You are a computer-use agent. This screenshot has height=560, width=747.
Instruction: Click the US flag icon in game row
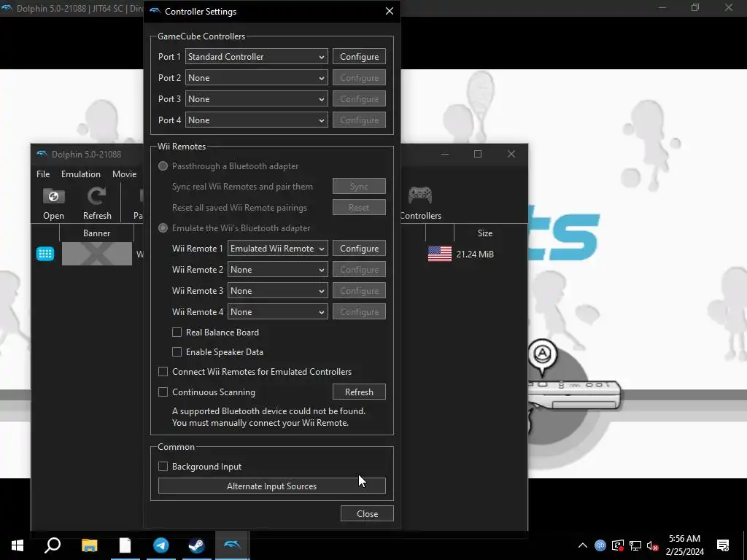coord(440,254)
